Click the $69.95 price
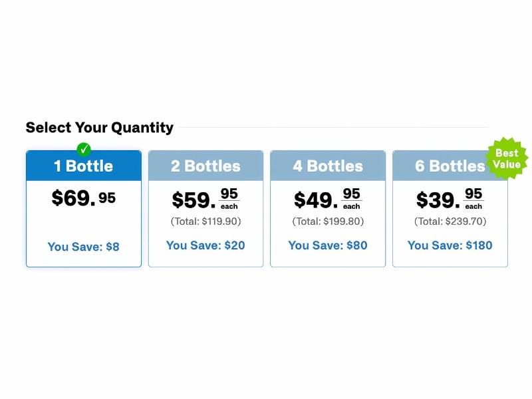Viewport: 532px width, 399px height. [83, 198]
